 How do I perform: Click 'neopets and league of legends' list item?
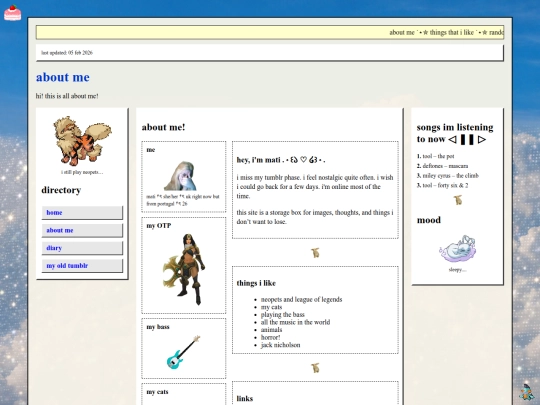[301, 299]
